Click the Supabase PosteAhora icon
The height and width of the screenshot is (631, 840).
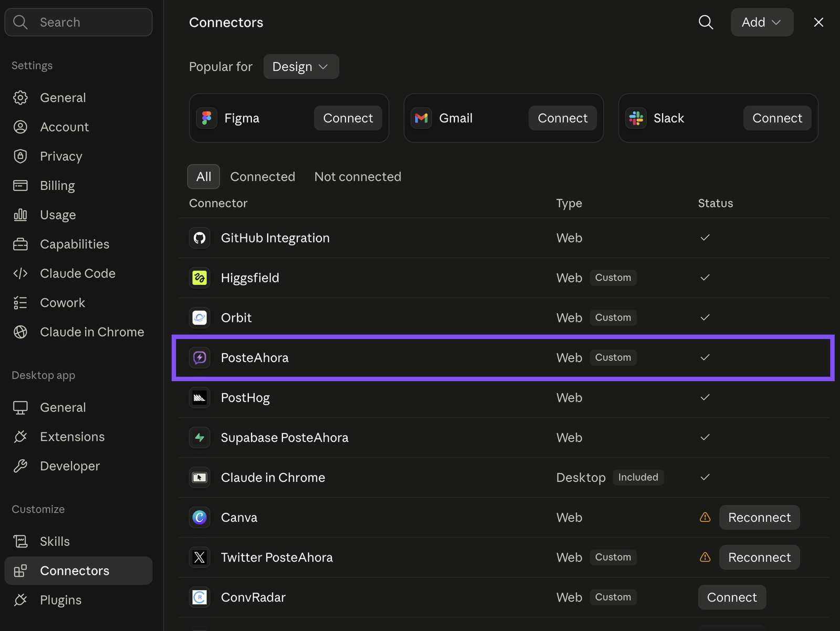(x=199, y=438)
